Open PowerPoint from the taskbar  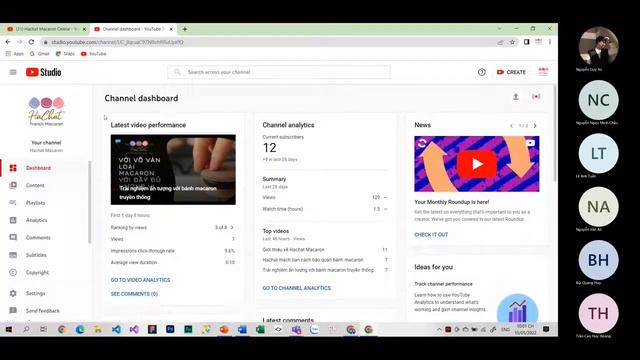click(224, 329)
